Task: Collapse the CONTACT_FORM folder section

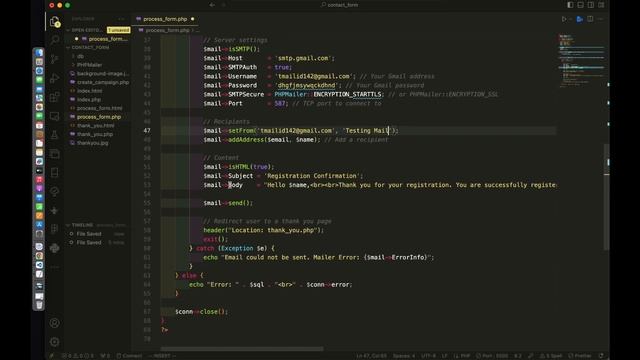Action: (x=90, y=47)
